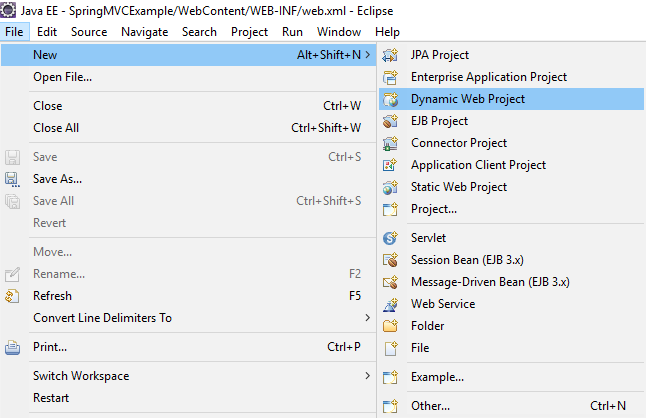Select Close All menu entry
The height and width of the screenshot is (418, 646).
188,128
